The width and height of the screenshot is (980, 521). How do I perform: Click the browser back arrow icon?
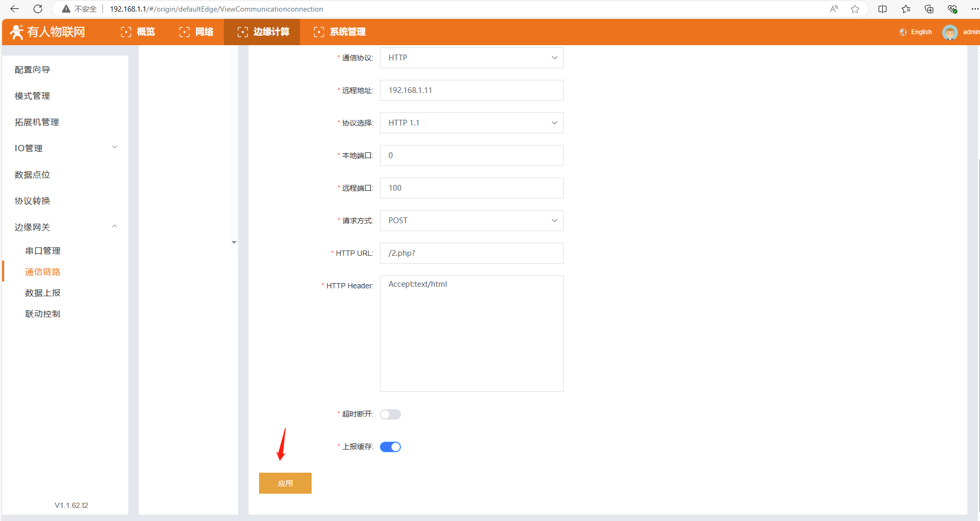point(15,9)
